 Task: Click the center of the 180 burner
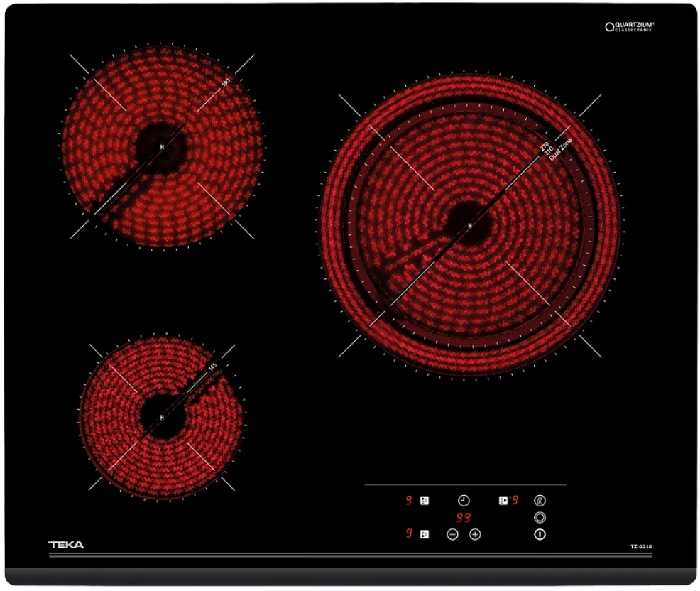coord(162,147)
